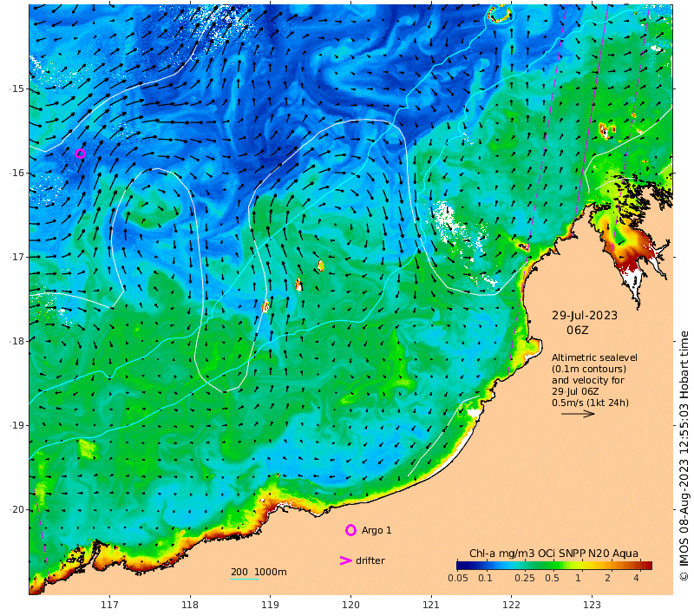Click the -20 latitude axis label
The width and height of the screenshot is (694, 616).
[17, 509]
